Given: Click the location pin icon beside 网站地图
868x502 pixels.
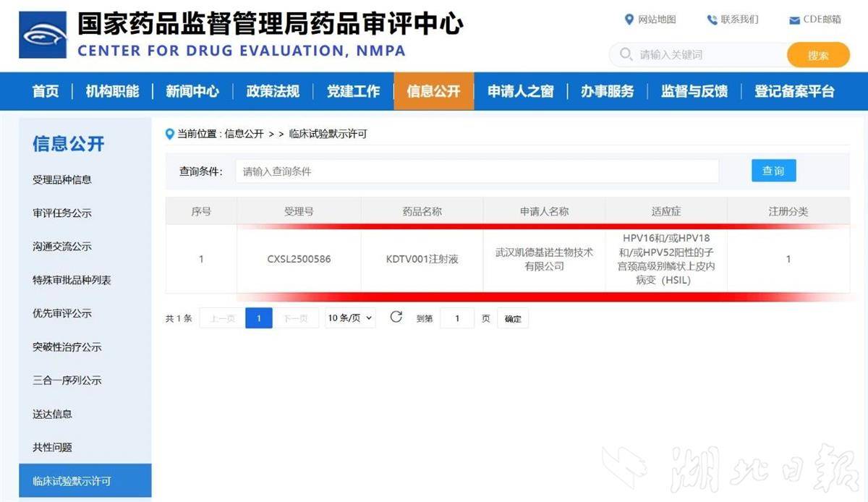Looking at the screenshot, I should [x=631, y=20].
